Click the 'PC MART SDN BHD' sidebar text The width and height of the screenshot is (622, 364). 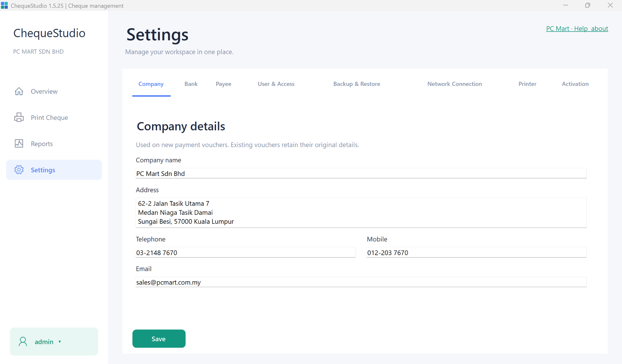(x=38, y=52)
